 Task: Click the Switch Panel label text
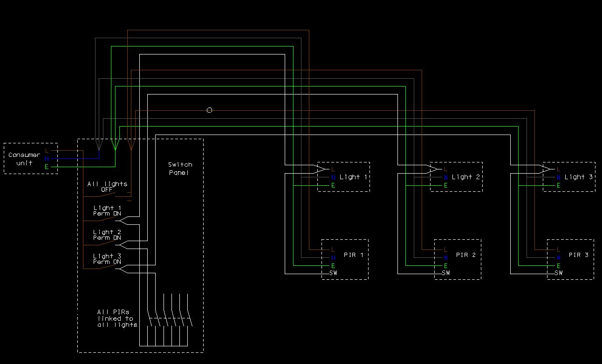[x=180, y=169]
